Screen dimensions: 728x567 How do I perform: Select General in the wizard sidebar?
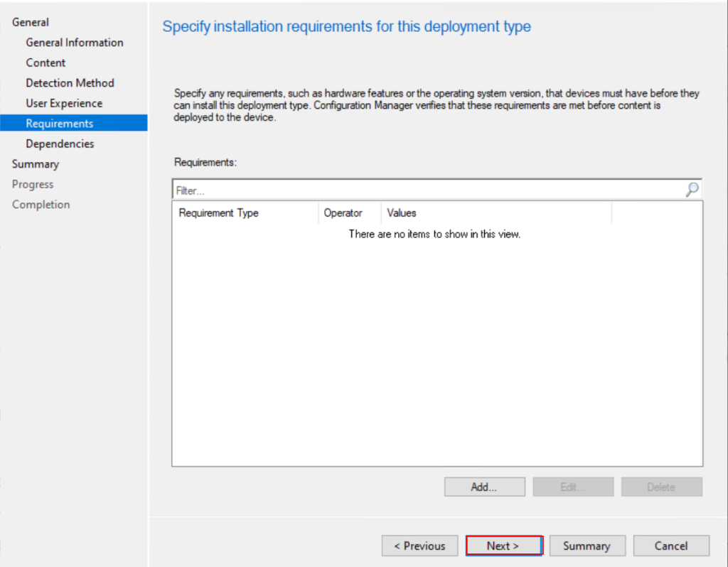(31, 22)
